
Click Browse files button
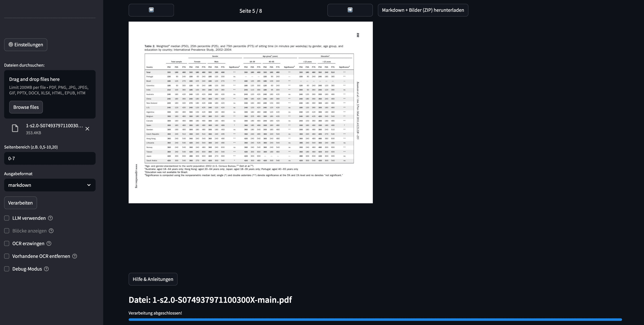pos(26,107)
